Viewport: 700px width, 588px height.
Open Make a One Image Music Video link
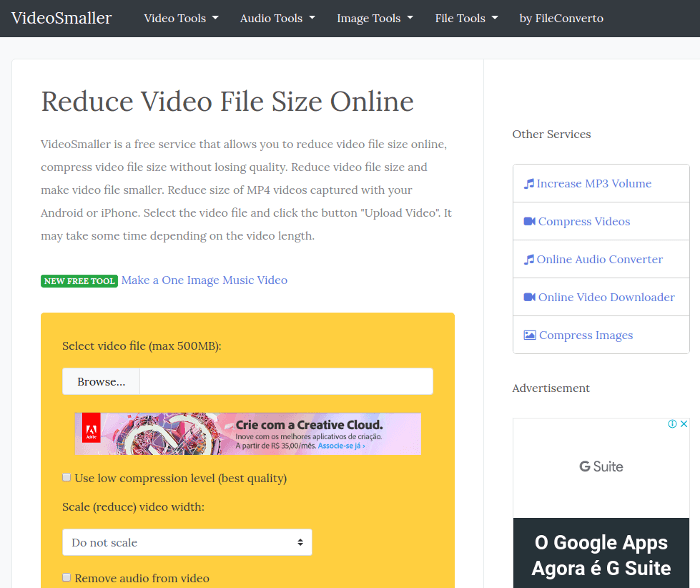[204, 280]
